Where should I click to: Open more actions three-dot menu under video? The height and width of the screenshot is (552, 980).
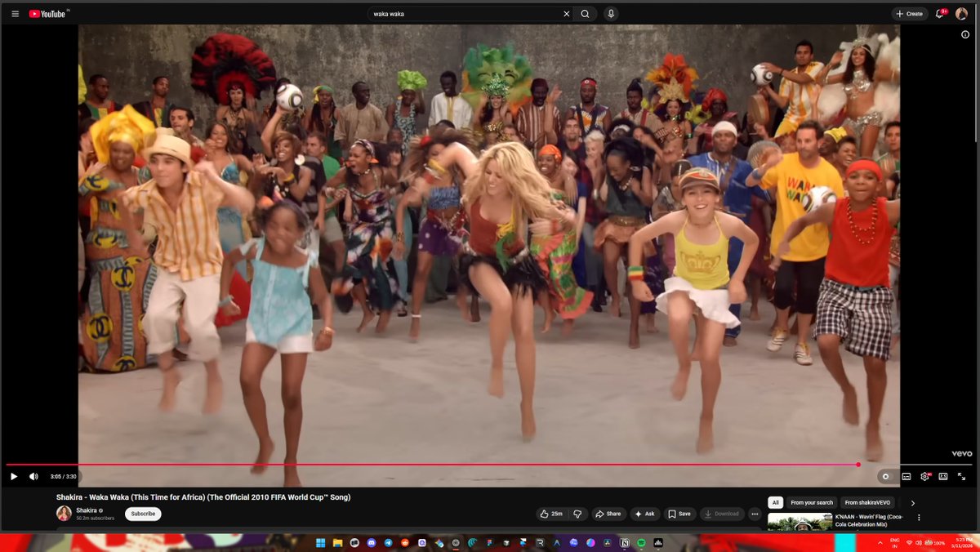(755, 514)
